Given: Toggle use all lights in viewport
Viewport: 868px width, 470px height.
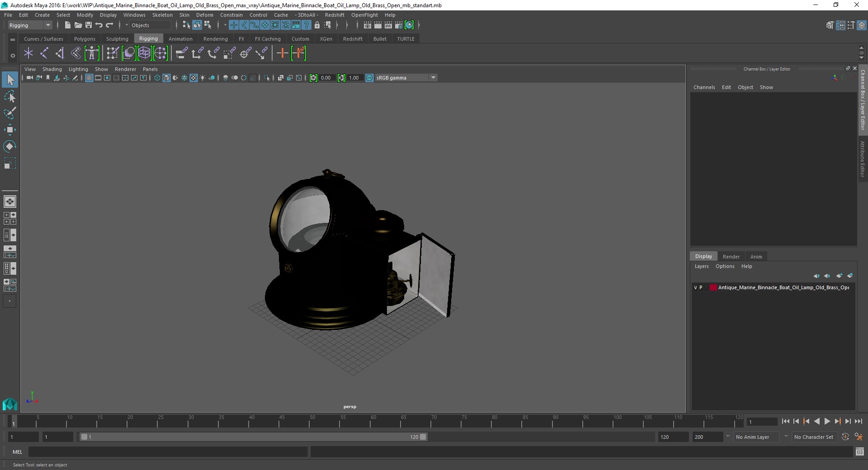Looking at the screenshot, I should point(203,78).
